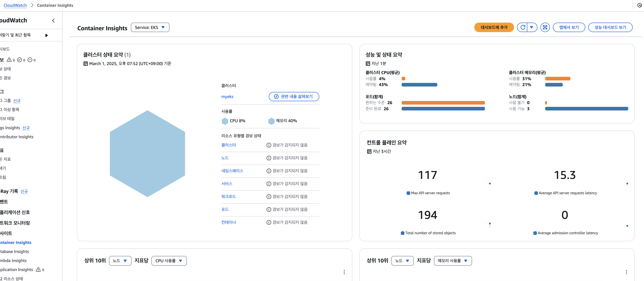Image resolution: width=644 pixels, height=281 pixels.
Task: Open the 네임스페이스 alarm status link
Action: point(232,171)
